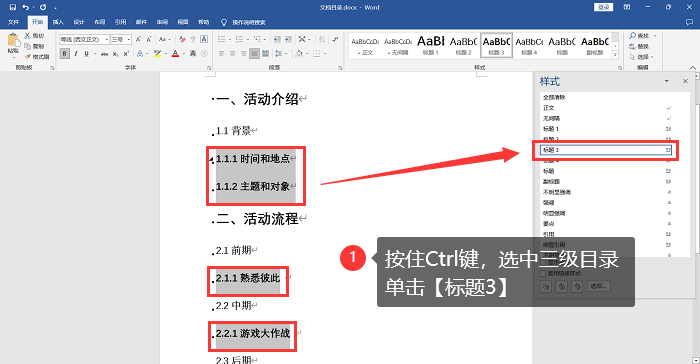Viewport: 700px width, 364px height.
Task: Open the numbering list dropdown
Action: pos(247,39)
